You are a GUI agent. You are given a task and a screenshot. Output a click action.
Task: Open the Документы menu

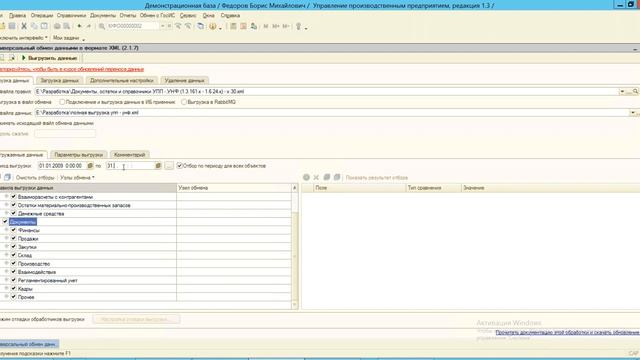(x=103, y=16)
